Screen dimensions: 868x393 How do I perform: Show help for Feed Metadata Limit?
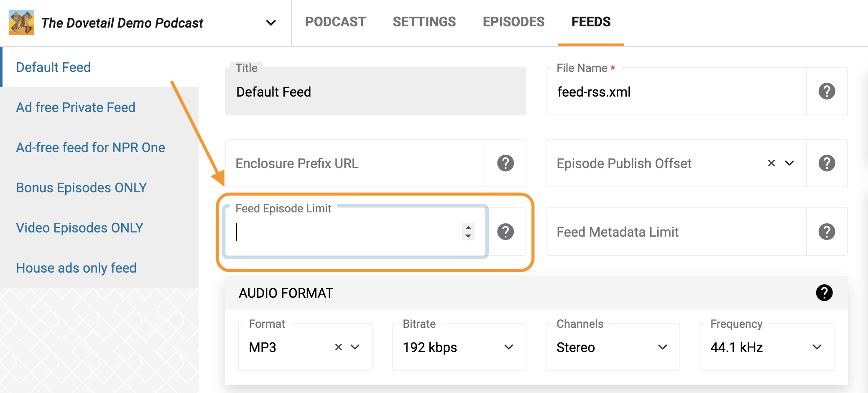coord(827,232)
